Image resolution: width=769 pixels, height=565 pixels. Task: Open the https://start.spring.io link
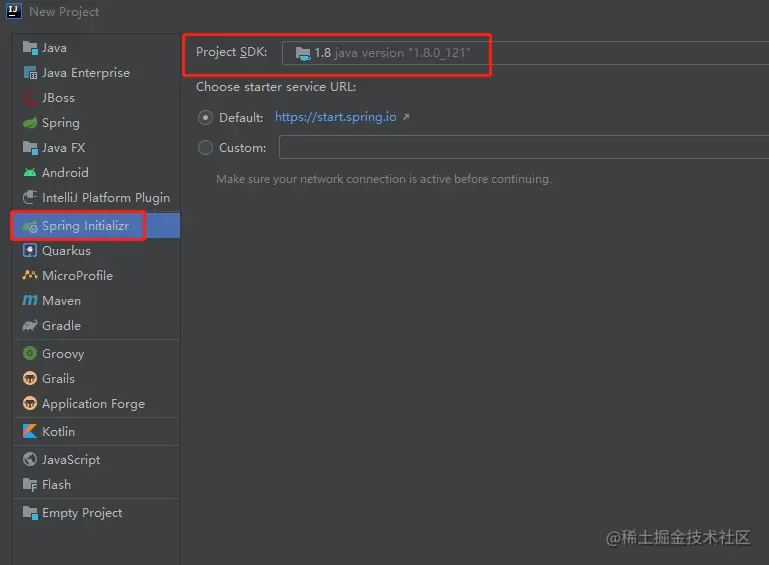[x=335, y=117]
